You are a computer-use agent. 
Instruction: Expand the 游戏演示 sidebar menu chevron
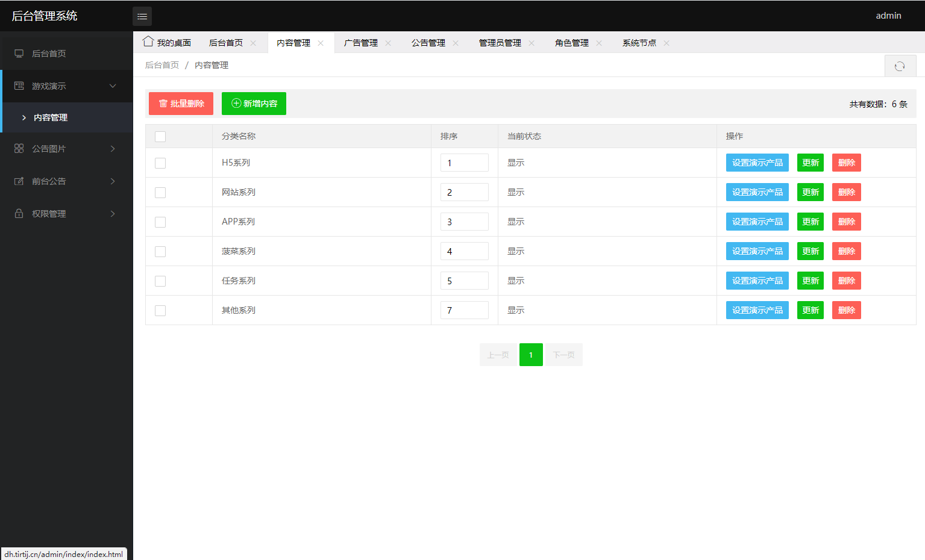(112, 86)
